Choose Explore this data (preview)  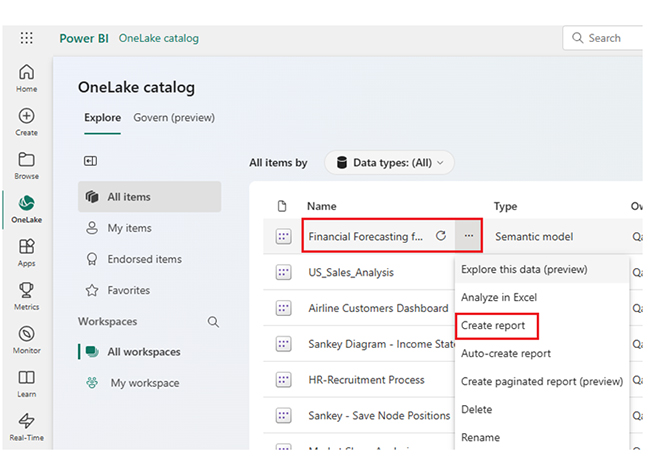[x=542, y=269]
